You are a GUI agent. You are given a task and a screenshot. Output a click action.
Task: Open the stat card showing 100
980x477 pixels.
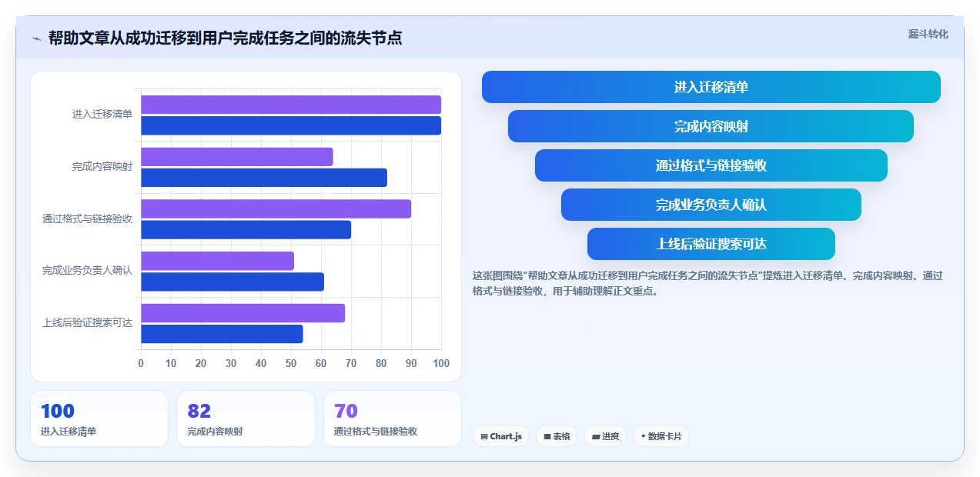[x=99, y=419]
